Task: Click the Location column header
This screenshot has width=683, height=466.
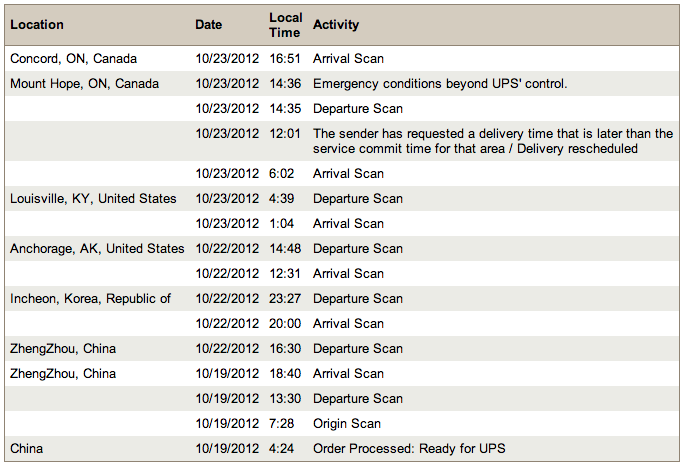Action: (37, 24)
